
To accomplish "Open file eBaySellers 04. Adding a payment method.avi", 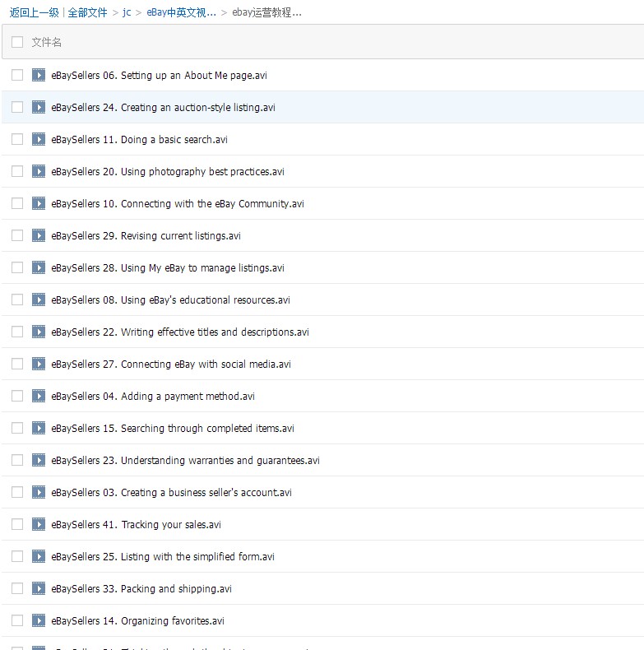I will (153, 397).
